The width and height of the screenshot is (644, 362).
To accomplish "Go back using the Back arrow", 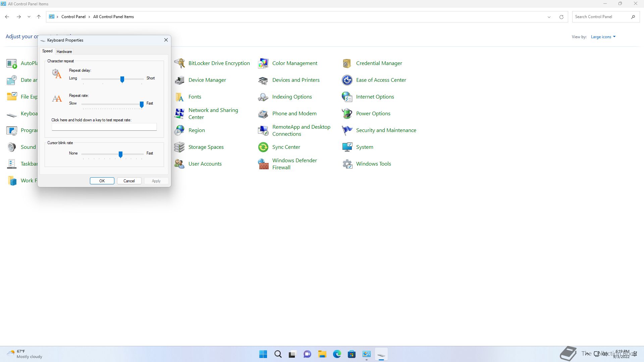I will 7,17.
